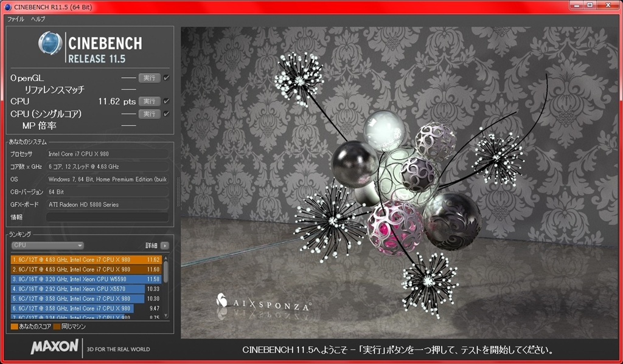Click the ranking list scroll down arrow
Screen dimensions: 623x364
click(166, 317)
